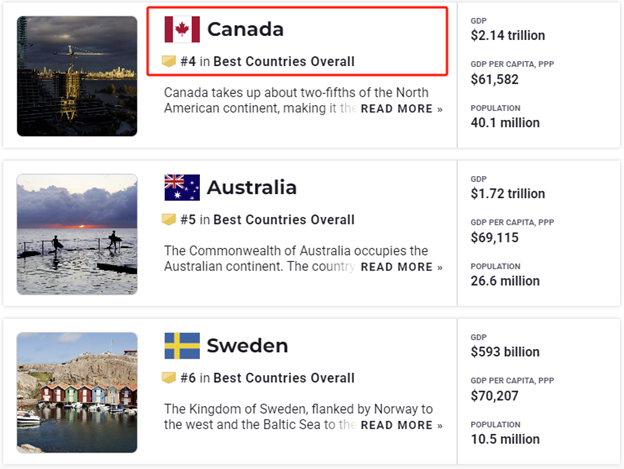Viewport: 624px width, 469px height.
Task: Click the Australia flag icon
Action: [182, 187]
